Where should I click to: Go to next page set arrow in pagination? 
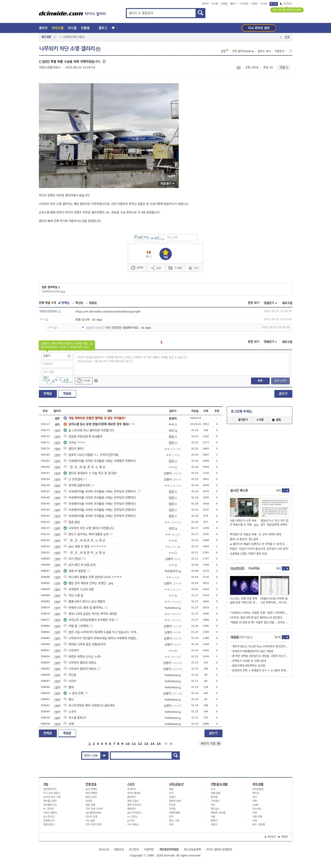166,743
